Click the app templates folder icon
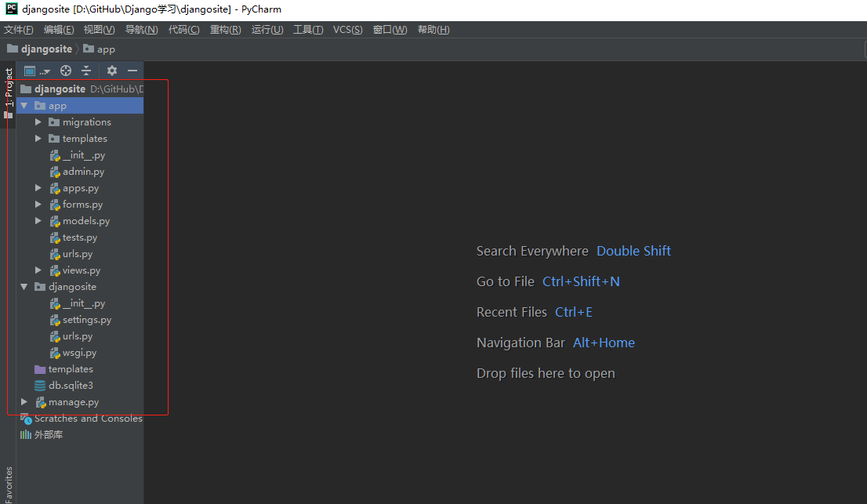 53,139
